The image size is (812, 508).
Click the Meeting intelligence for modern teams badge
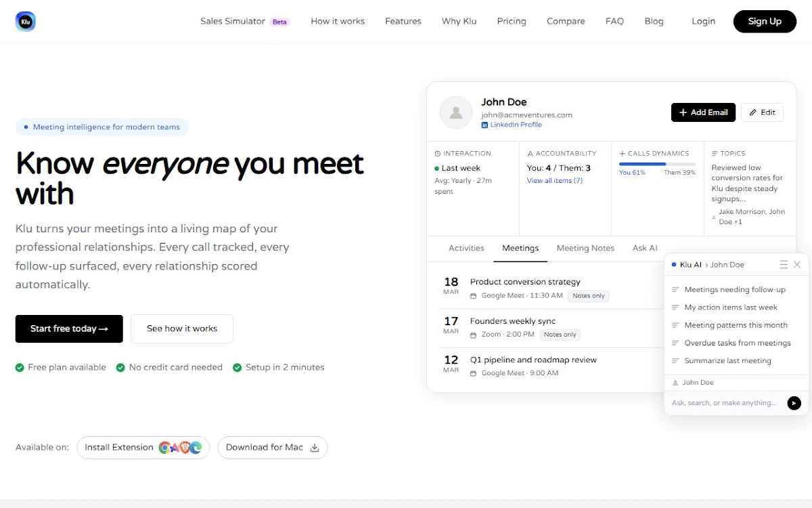tap(102, 127)
